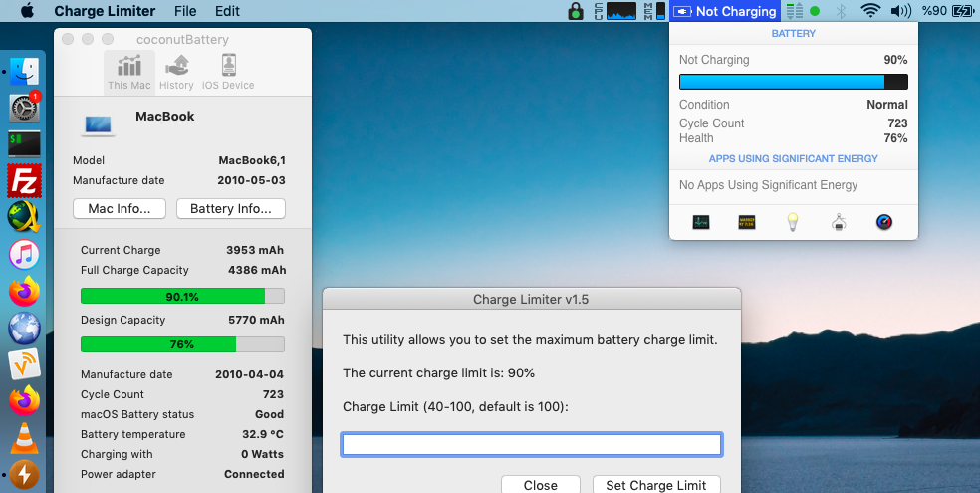Open the Bluetooth menu bar icon
Image resolution: width=980 pixels, height=493 pixels.
point(841,11)
